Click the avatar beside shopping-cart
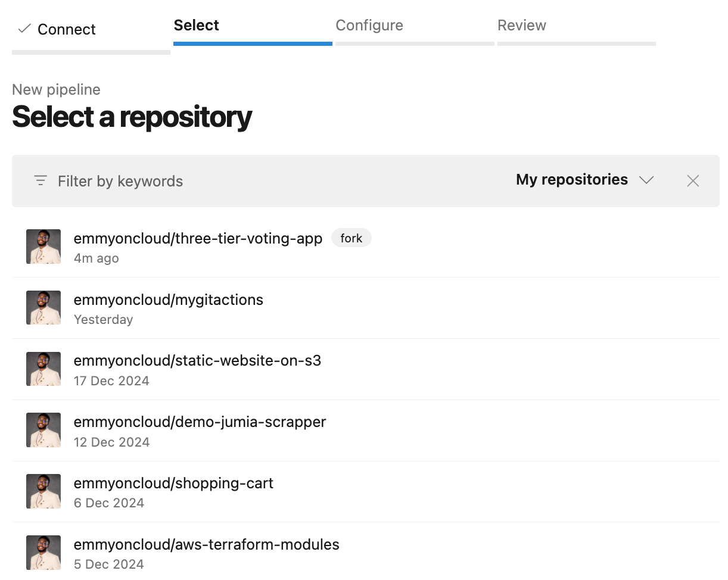Screen dimensions: 728x580 (x=43, y=491)
